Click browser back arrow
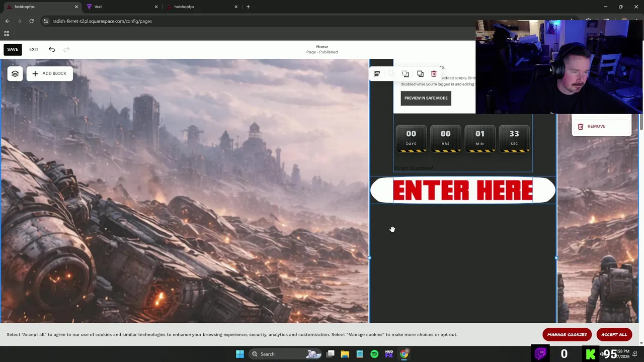The image size is (644, 362). [x=7, y=21]
